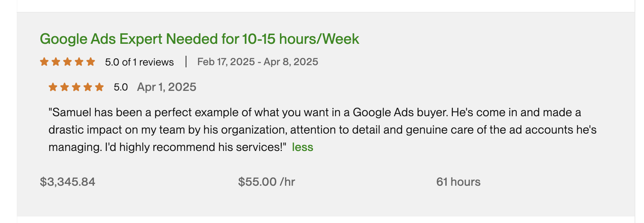Click the Apr 1, 2025 review date
Image resolution: width=644 pixels, height=223 pixels.
pos(167,87)
